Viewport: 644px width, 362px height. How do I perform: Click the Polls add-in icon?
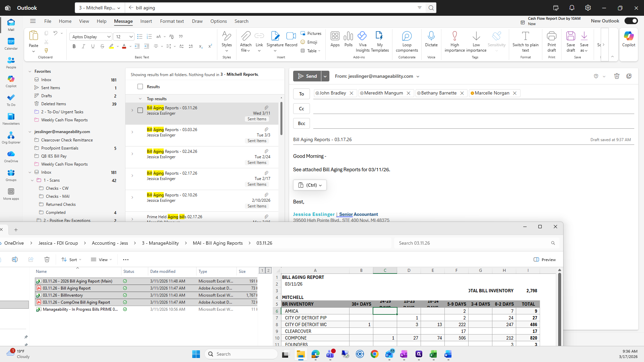348,36
